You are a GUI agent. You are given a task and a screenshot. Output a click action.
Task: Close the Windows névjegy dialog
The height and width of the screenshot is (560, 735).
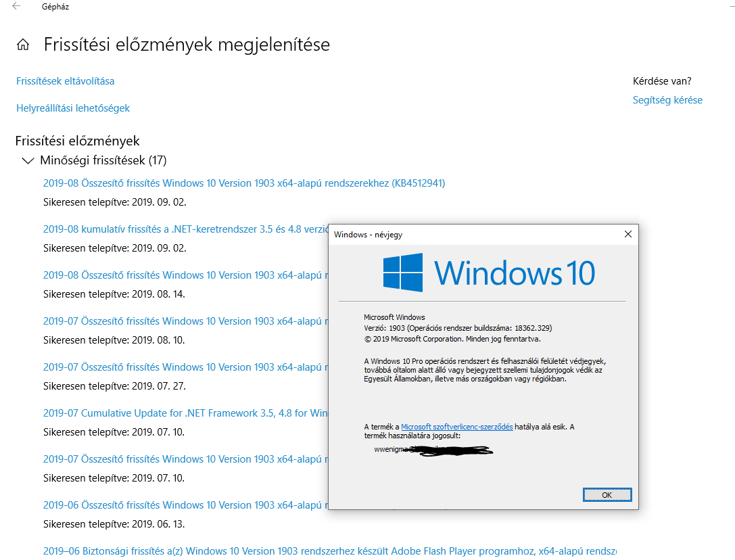point(628,234)
